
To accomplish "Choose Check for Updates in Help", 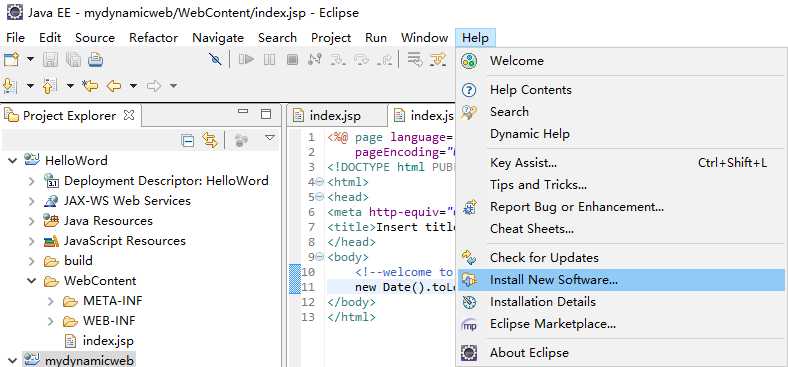I will click(622, 257).
